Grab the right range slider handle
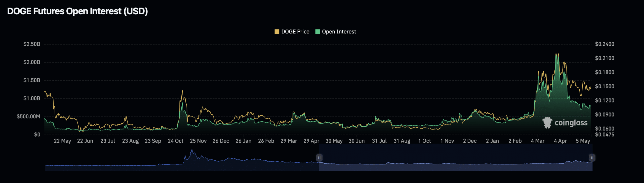The image size is (644, 183). tap(592, 158)
